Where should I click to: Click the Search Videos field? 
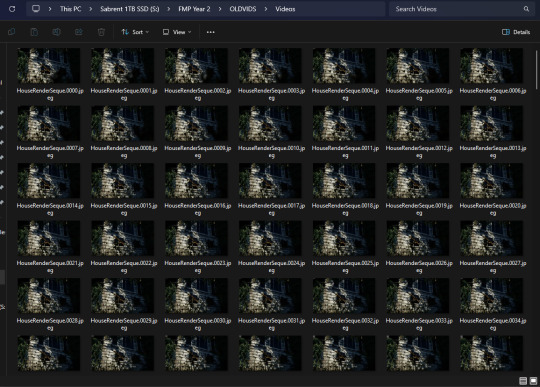(x=460, y=9)
